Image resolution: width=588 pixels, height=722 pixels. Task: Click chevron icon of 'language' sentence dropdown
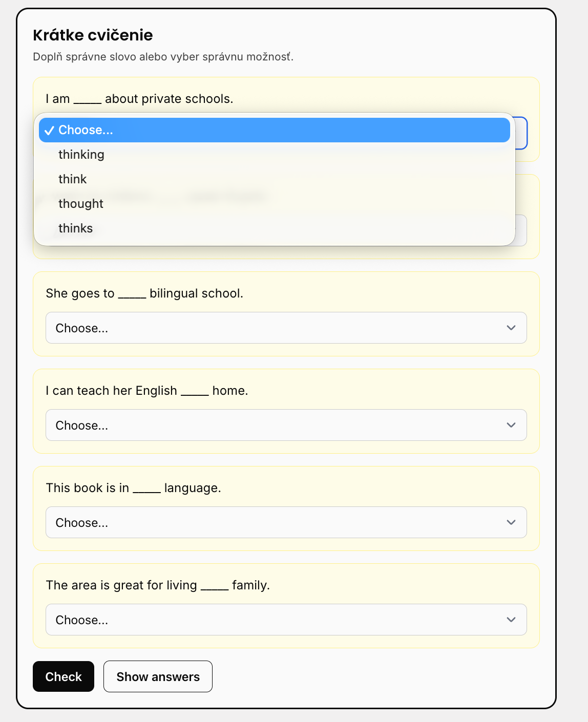click(x=511, y=522)
